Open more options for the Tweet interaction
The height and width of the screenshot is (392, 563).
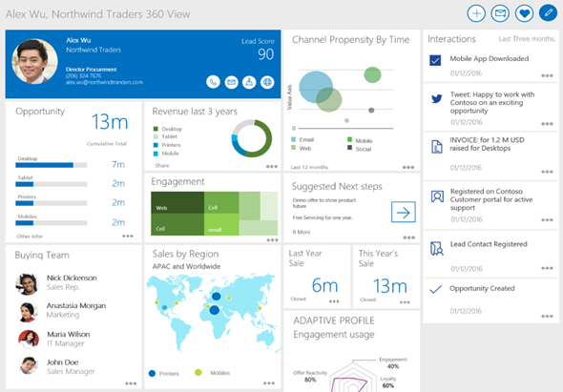[x=547, y=124]
